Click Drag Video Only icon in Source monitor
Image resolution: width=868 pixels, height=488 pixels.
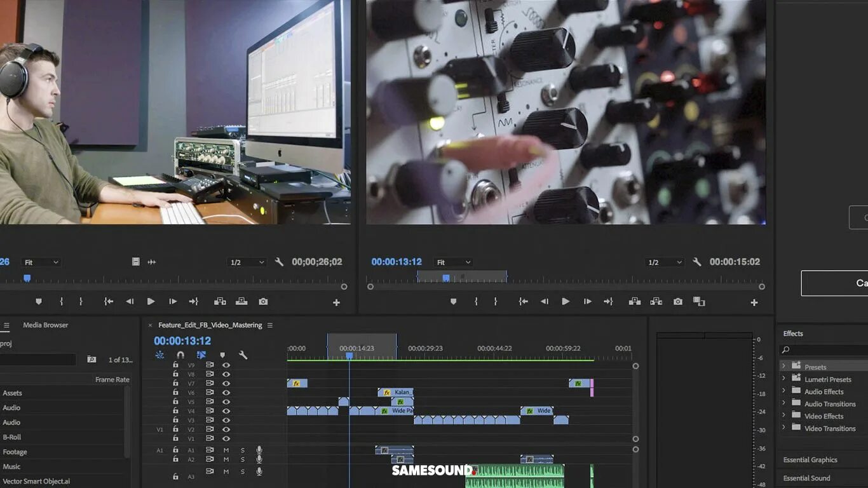136,262
